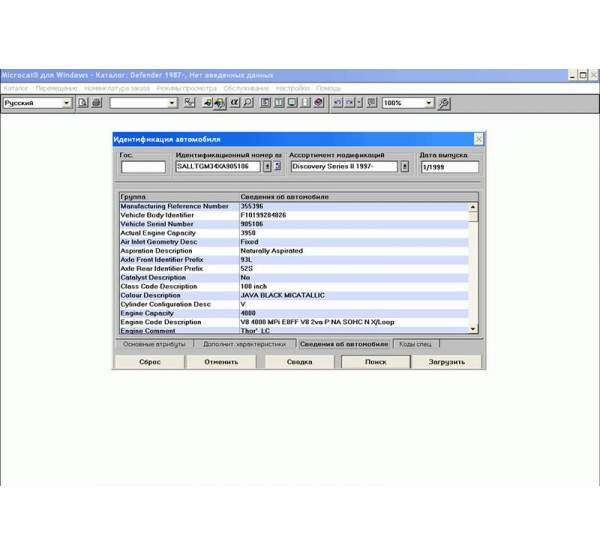
Task: Open the Русский language dropdown
Action: point(67,103)
